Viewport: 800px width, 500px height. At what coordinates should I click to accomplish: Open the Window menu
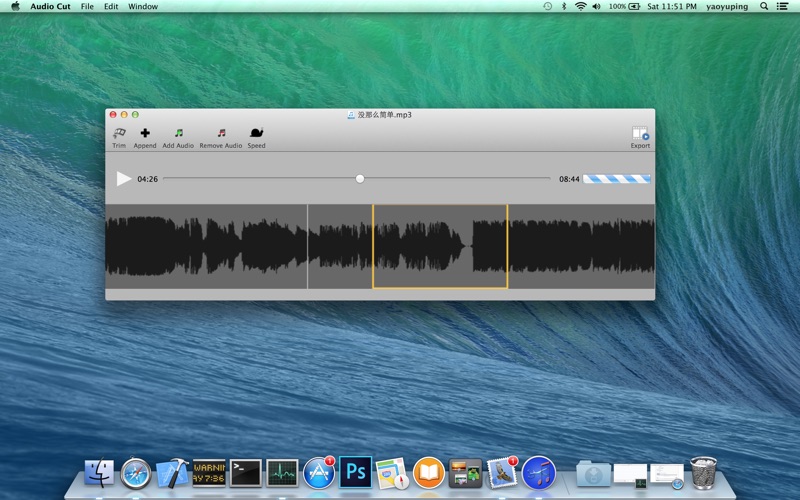point(143,6)
